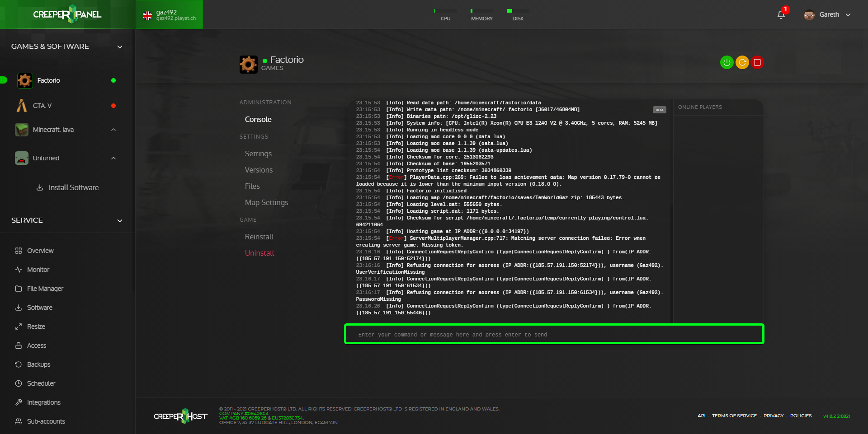The image size is (868, 434).
Task: Collapse the Unturned entry chevron
Action: coord(113,158)
